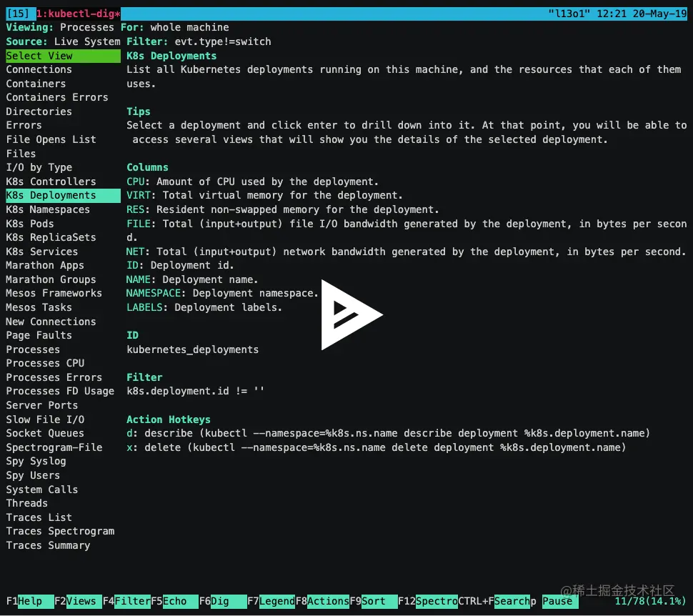Open the Page Faults view
This screenshot has height=616, width=693.
click(39, 335)
